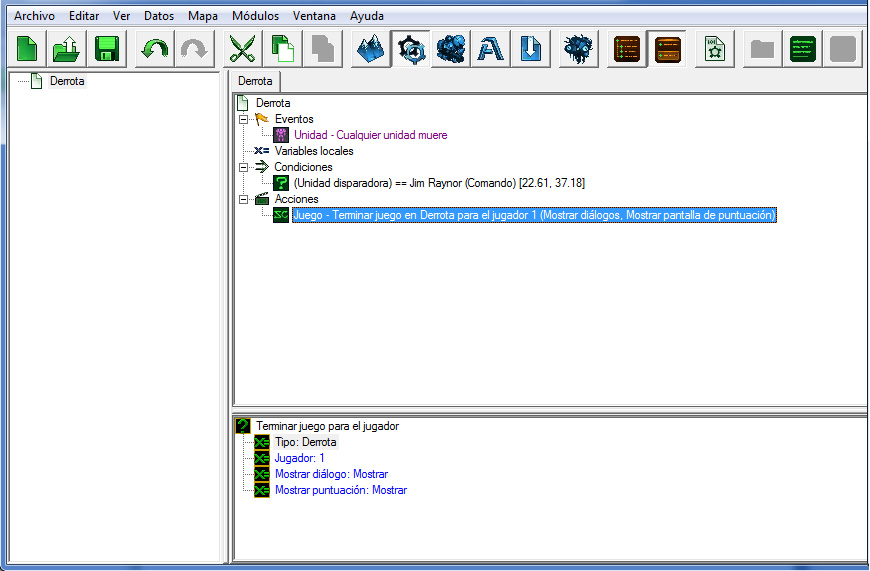The height and width of the screenshot is (571, 870).
Task: Open the Editar menu
Action: (84, 16)
